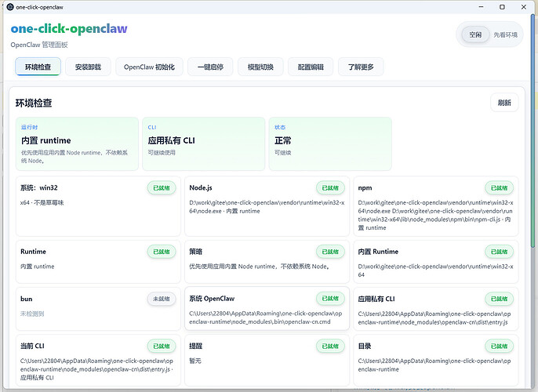Click the 已就绪 badge on 当前 CLI card

click(x=162, y=346)
